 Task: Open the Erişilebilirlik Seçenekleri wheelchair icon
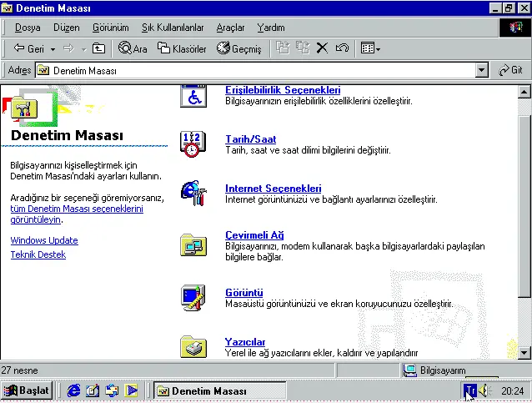tap(193, 97)
